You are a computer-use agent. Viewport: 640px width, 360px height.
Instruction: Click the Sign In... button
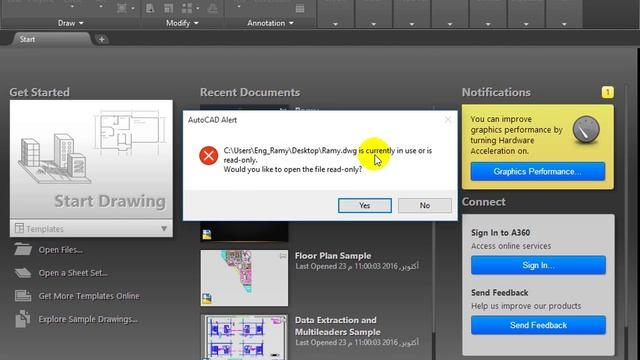click(538, 265)
